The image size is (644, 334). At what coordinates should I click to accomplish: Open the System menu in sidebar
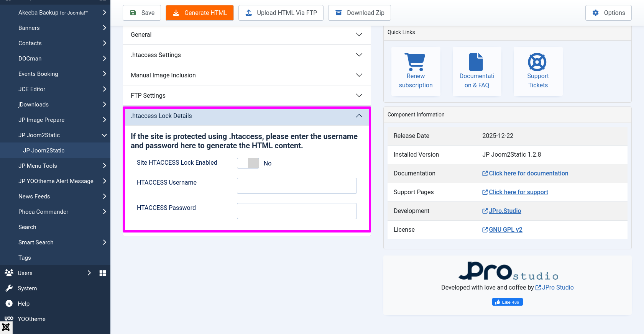coord(27,288)
